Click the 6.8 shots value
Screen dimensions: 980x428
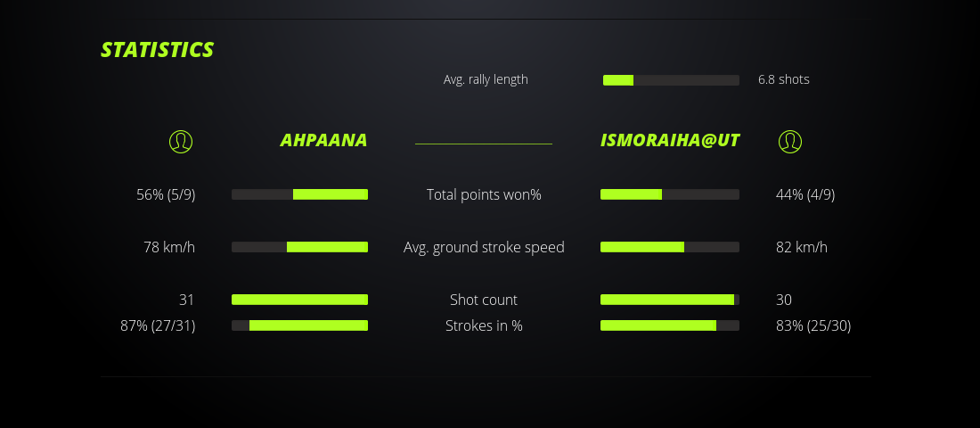pos(784,79)
